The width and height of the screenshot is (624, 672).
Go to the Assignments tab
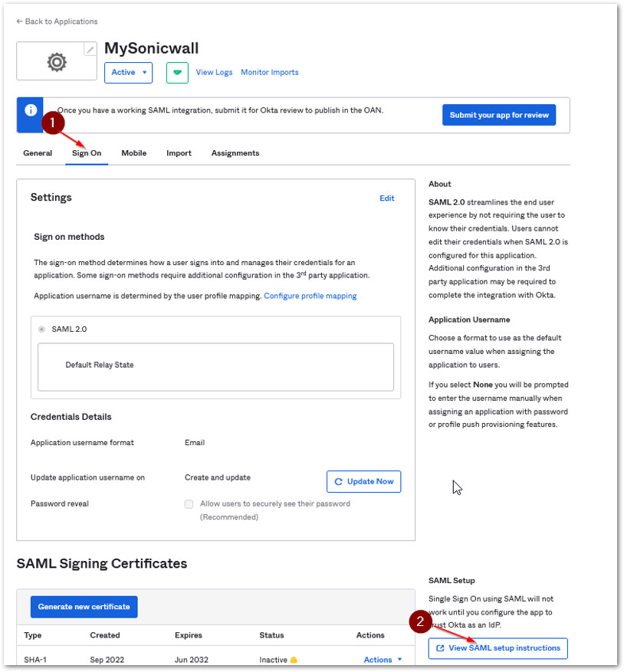pyautogui.click(x=235, y=153)
